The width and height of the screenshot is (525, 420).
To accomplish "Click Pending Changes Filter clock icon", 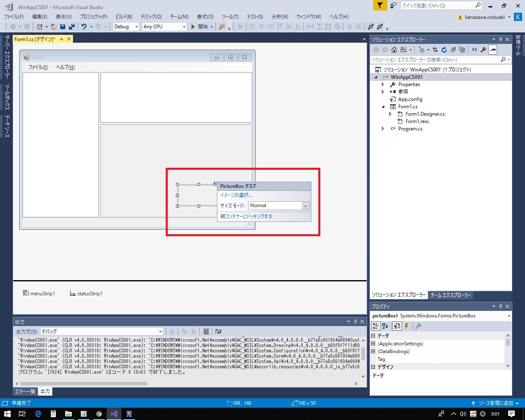I will 422,50.
